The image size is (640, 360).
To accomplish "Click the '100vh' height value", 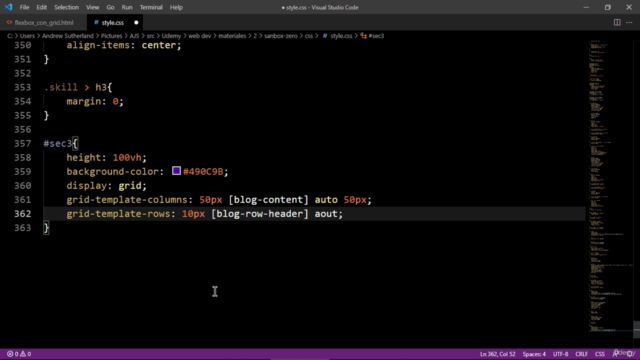I will [x=127, y=158].
